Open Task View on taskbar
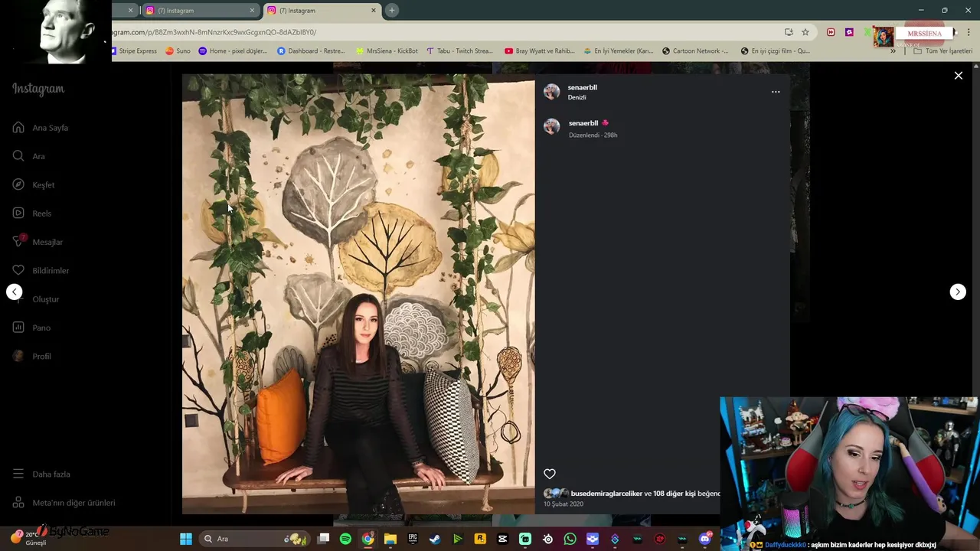This screenshot has width=980, height=551. (x=324, y=539)
